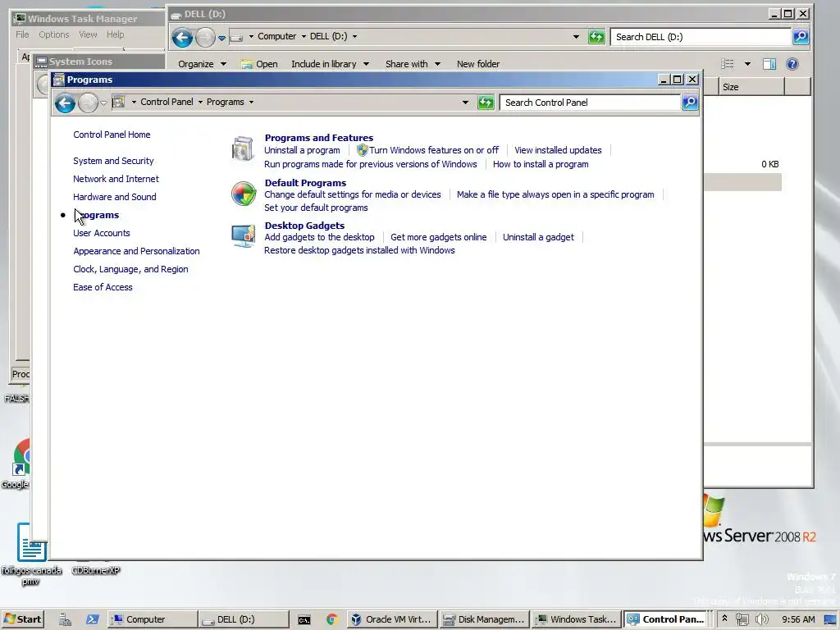Expand Computer breadcrumb arrow in DELL (D:) window
This screenshot has height=630, width=840.
[304, 36]
